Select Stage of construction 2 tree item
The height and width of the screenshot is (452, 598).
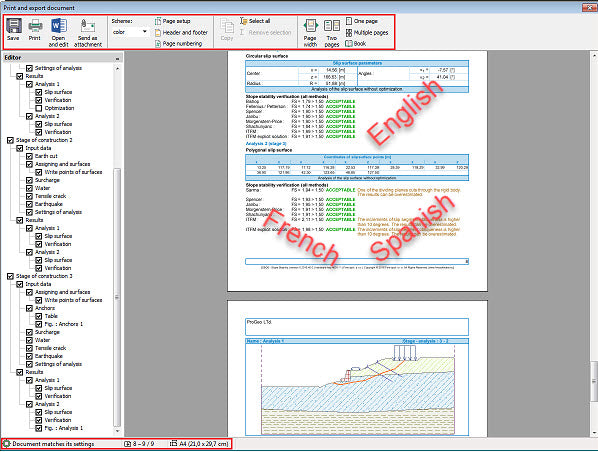(x=44, y=140)
